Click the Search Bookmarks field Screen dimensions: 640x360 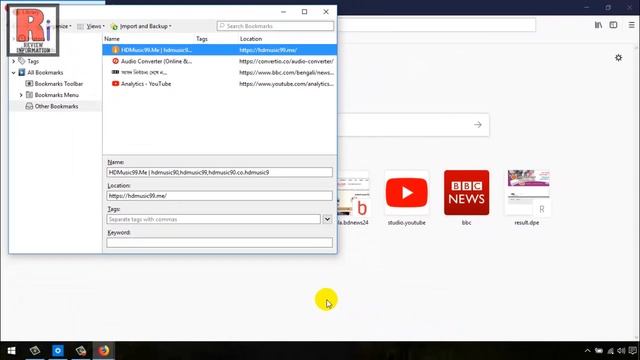pyautogui.click(x=276, y=26)
